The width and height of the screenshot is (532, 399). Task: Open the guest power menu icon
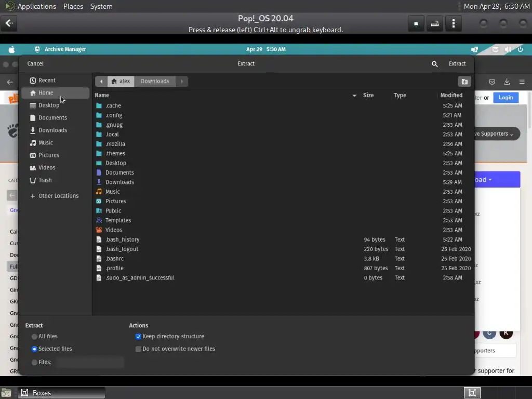click(520, 49)
